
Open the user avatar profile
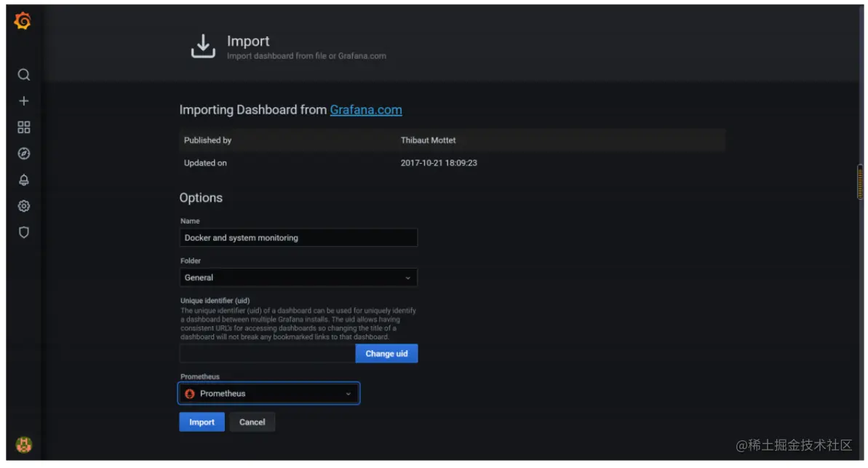pyautogui.click(x=24, y=444)
